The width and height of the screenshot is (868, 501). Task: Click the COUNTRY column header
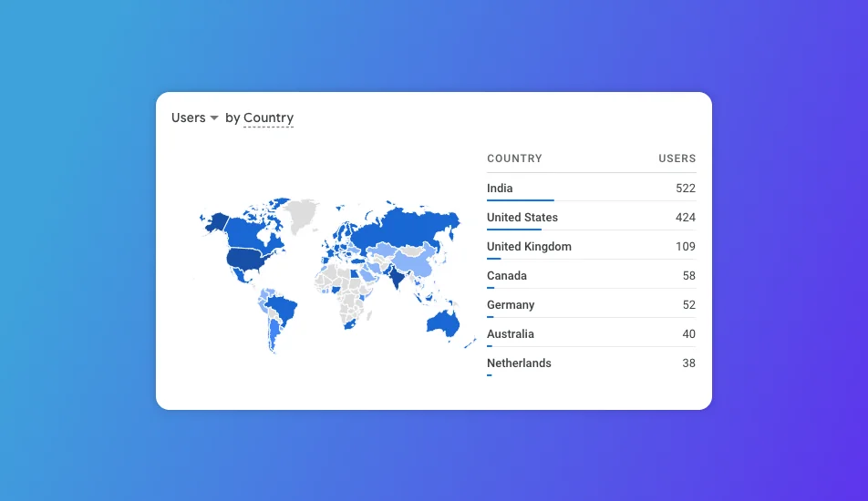(x=514, y=158)
